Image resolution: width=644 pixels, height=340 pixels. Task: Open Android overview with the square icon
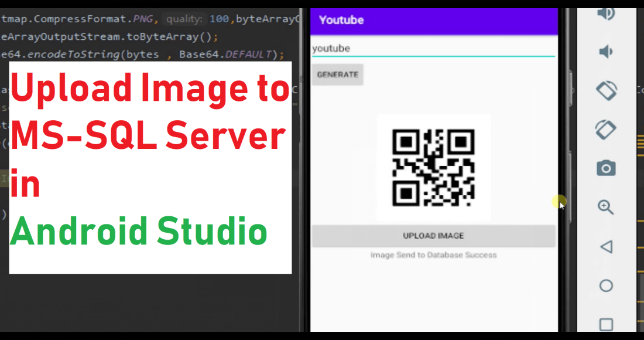click(x=606, y=324)
